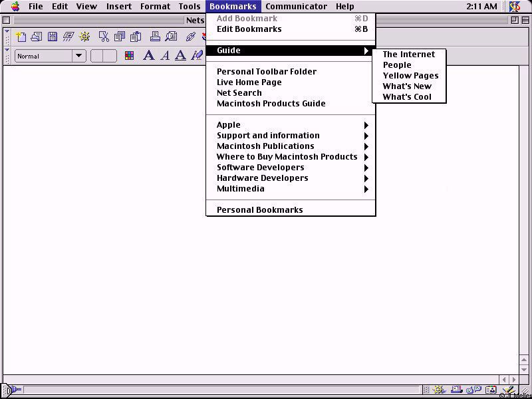This screenshot has height=399, width=532.
Task: Open the Macintosh Products Guide bookmark
Action: [271, 104]
